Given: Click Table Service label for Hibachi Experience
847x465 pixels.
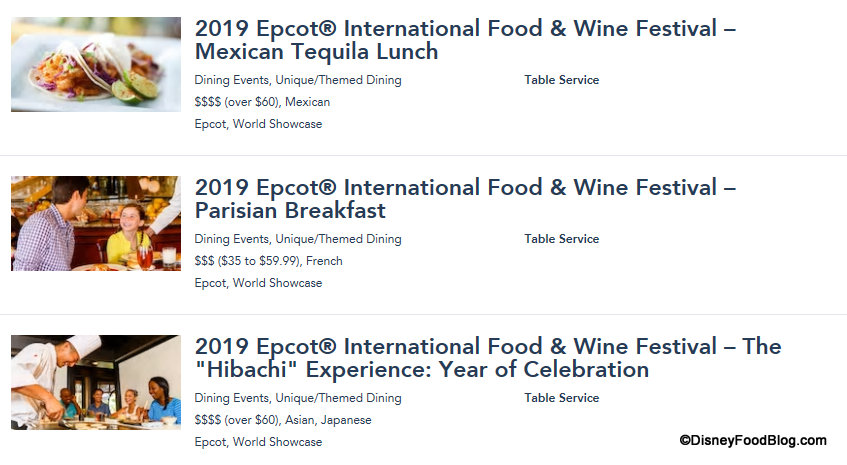Looking at the screenshot, I should point(561,398).
